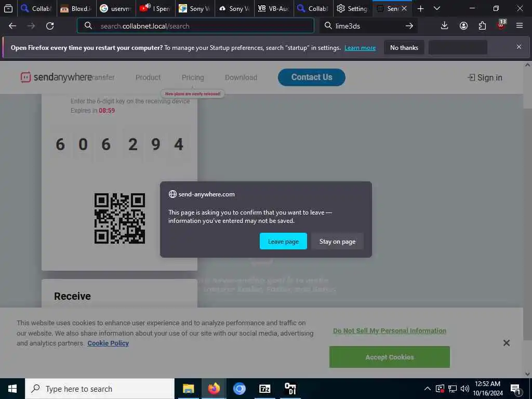Open the Product menu item
This screenshot has height=399, width=532.
tap(148, 77)
